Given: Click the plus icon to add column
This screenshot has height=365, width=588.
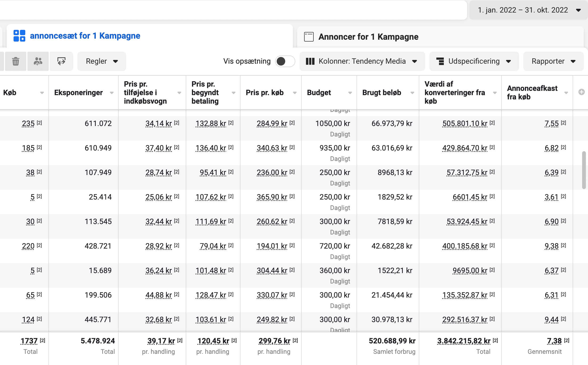Looking at the screenshot, I should tap(582, 92).
